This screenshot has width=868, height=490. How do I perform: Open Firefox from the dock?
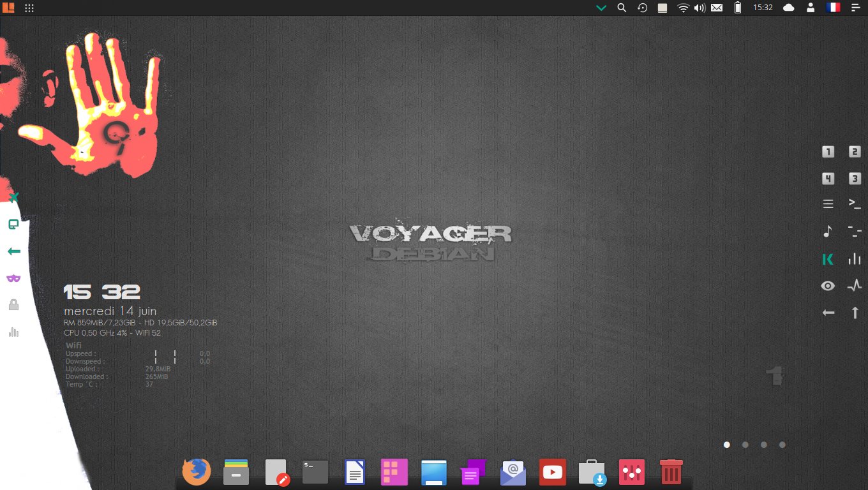click(x=196, y=472)
